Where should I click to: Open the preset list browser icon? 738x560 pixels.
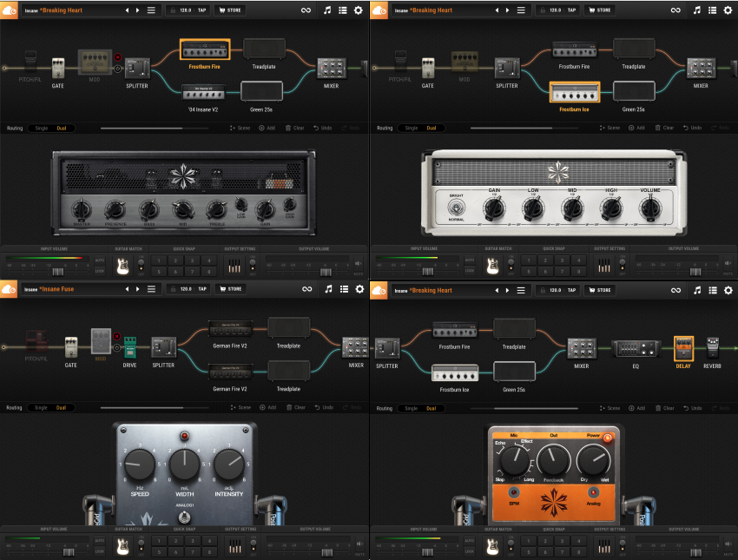(342, 10)
